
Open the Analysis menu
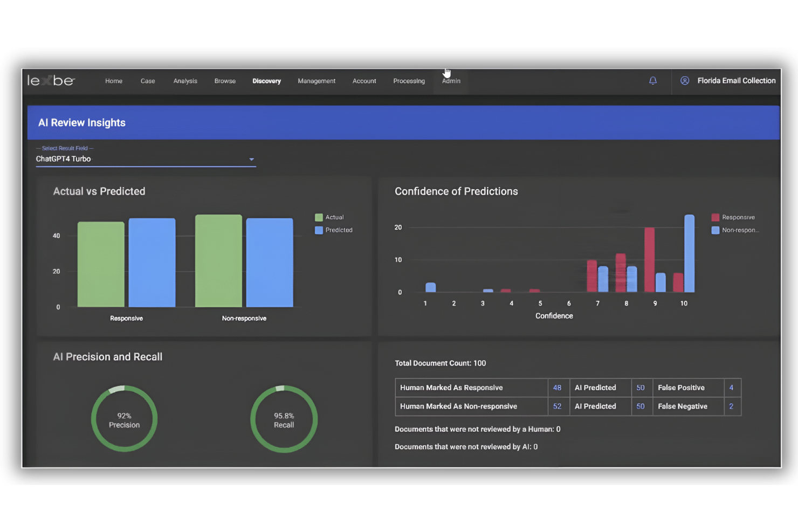click(185, 81)
